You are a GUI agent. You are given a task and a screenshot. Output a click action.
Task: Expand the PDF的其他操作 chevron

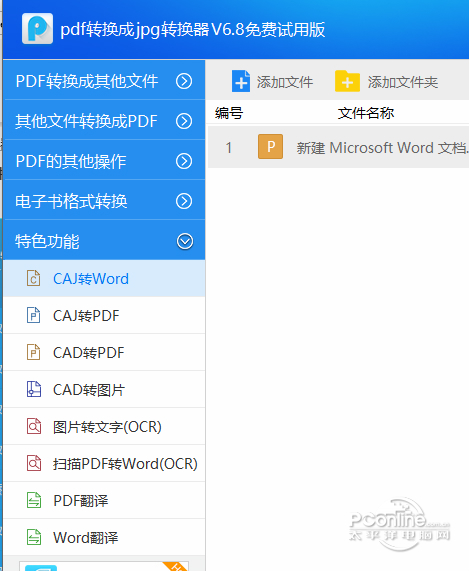(184, 161)
